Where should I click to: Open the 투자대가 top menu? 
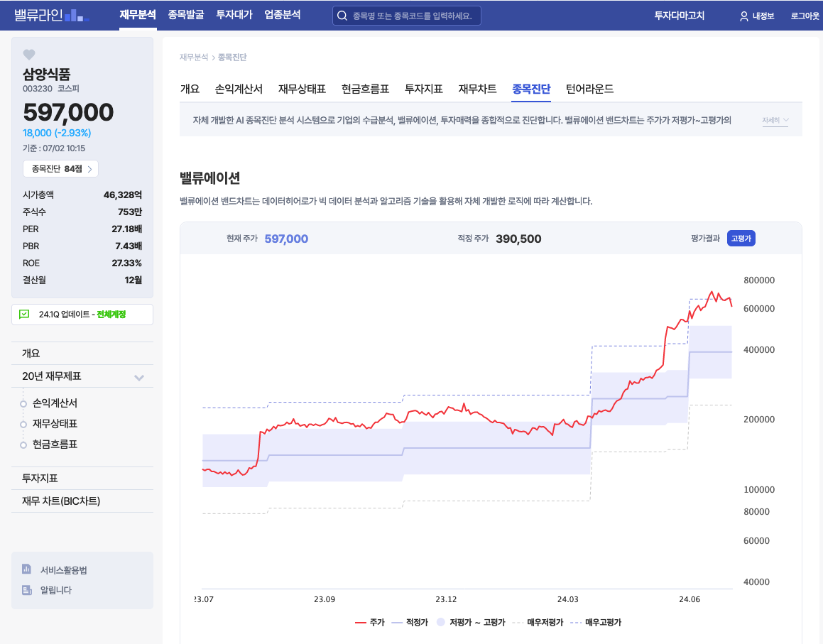(234, 15)
